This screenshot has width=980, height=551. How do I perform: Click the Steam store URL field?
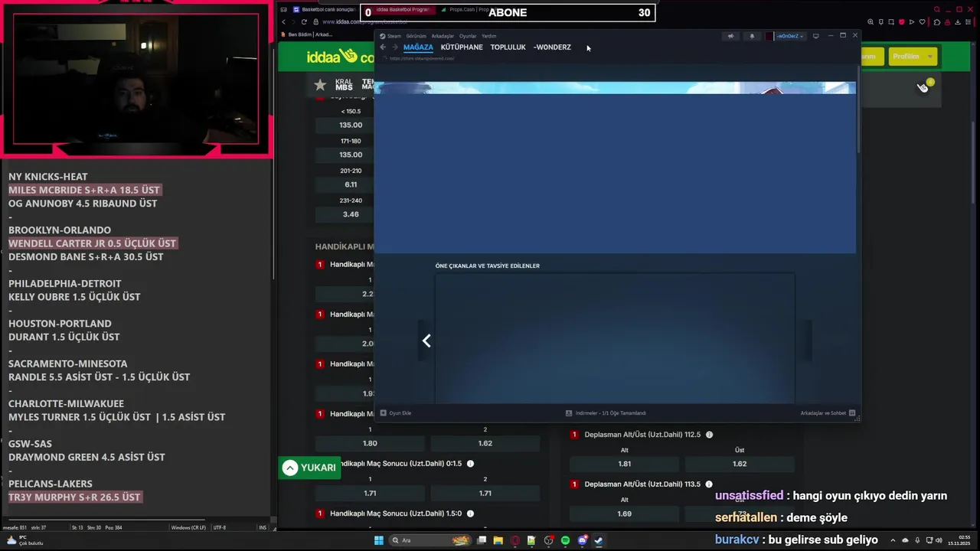(421, 58)
